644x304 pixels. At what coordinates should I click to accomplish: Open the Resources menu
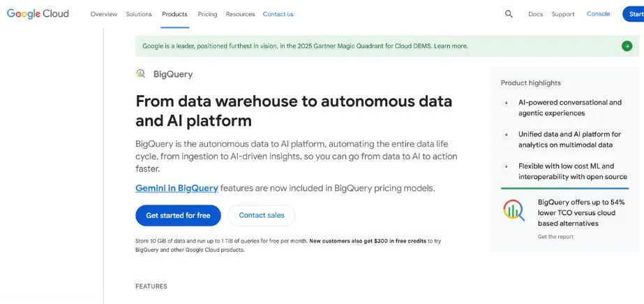tap(240, 14)
